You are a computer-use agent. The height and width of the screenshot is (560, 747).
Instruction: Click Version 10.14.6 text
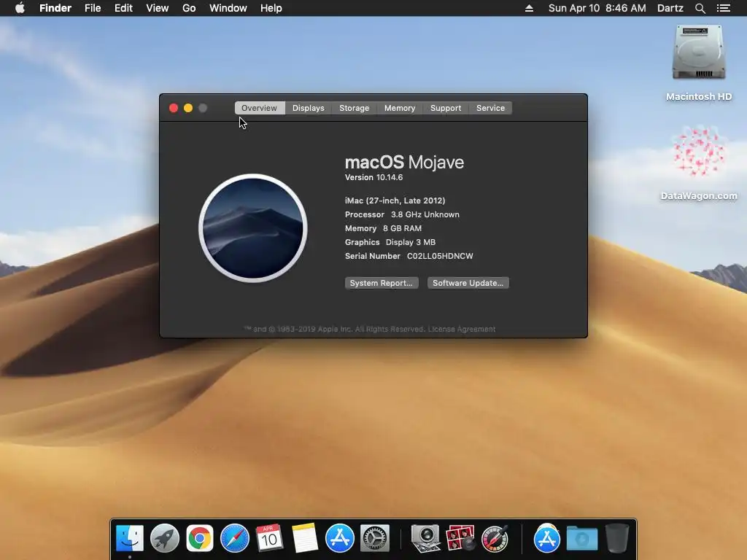[x=374, y=177]
